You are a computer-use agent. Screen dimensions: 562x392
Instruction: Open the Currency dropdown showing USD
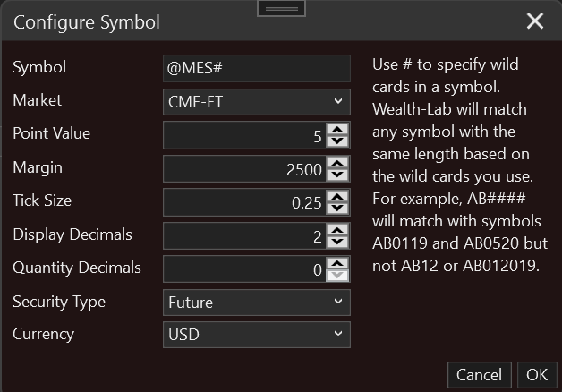(257, 335)
